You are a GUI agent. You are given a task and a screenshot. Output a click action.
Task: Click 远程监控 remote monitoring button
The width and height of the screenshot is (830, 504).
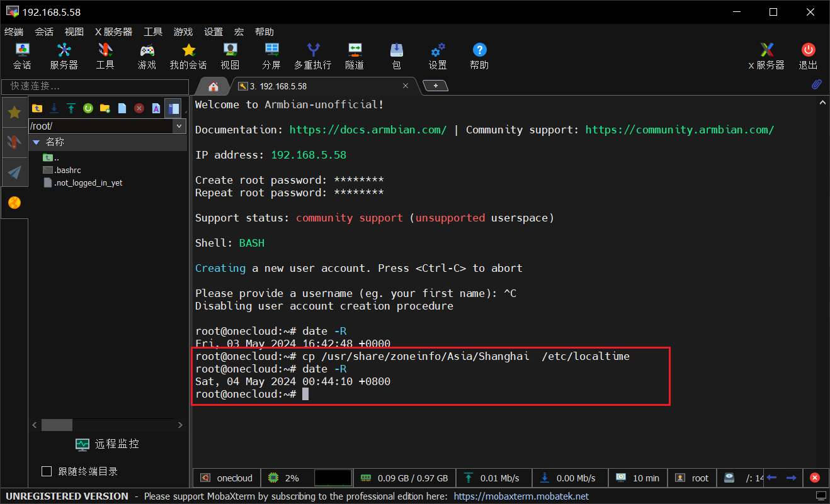click(108, 444)
